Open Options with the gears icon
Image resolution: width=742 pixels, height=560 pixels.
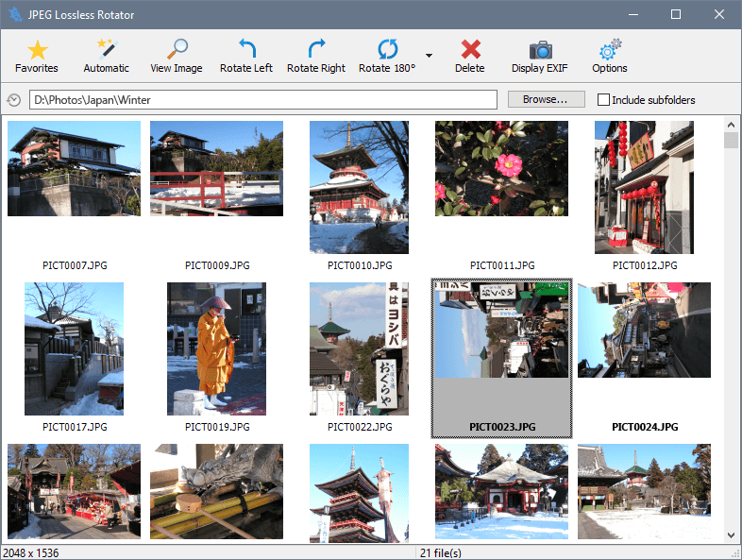[x=610, y=57]
